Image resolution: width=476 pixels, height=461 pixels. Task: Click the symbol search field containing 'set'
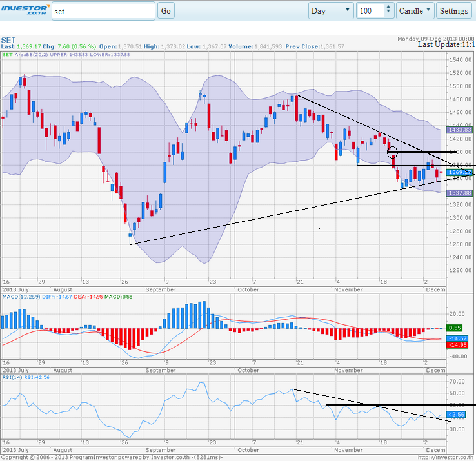pos(103,11)
